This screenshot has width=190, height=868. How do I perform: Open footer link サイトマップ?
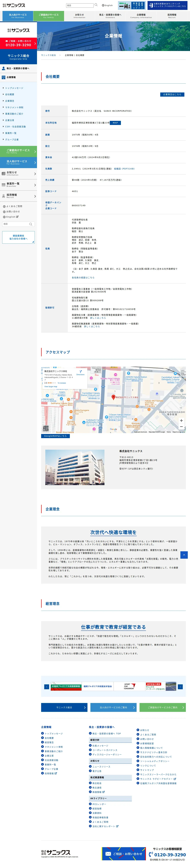[x=147, y=770]
